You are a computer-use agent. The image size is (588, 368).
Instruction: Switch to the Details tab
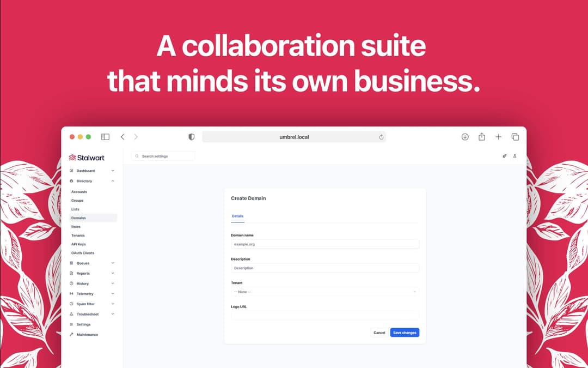point(237,216)
